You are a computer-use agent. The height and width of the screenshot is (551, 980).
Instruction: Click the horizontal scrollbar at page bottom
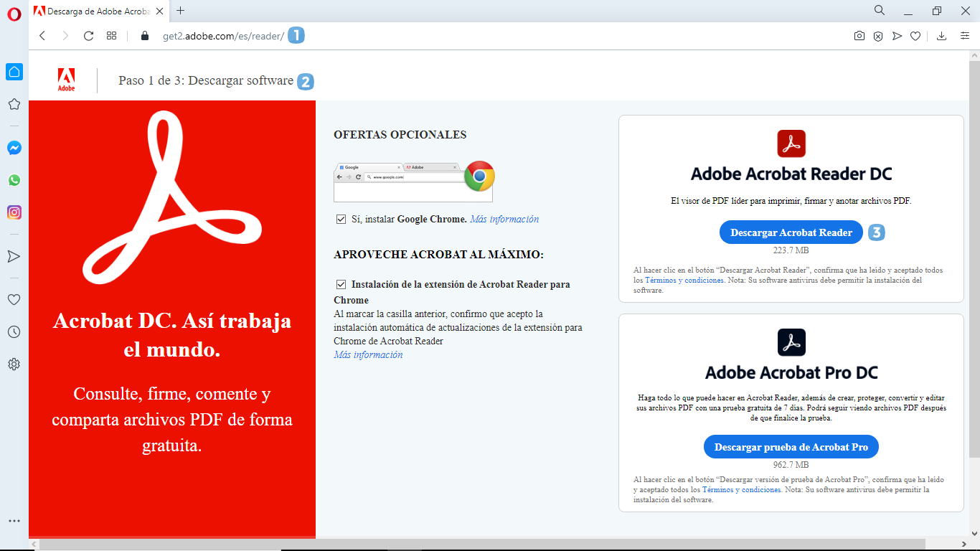click(x=482, y=545)
